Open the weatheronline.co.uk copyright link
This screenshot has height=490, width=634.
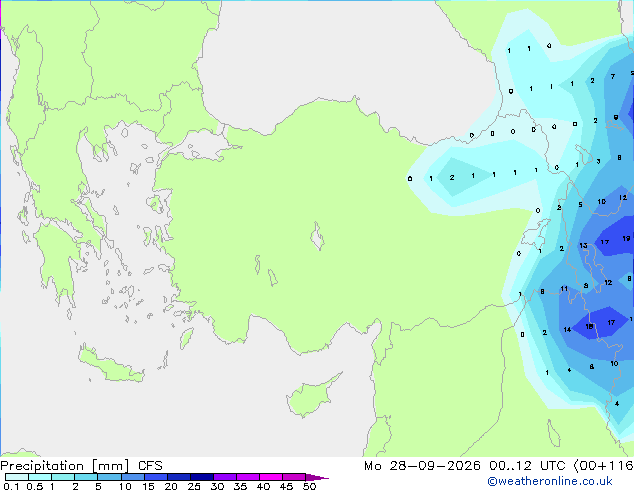point(549,481)
